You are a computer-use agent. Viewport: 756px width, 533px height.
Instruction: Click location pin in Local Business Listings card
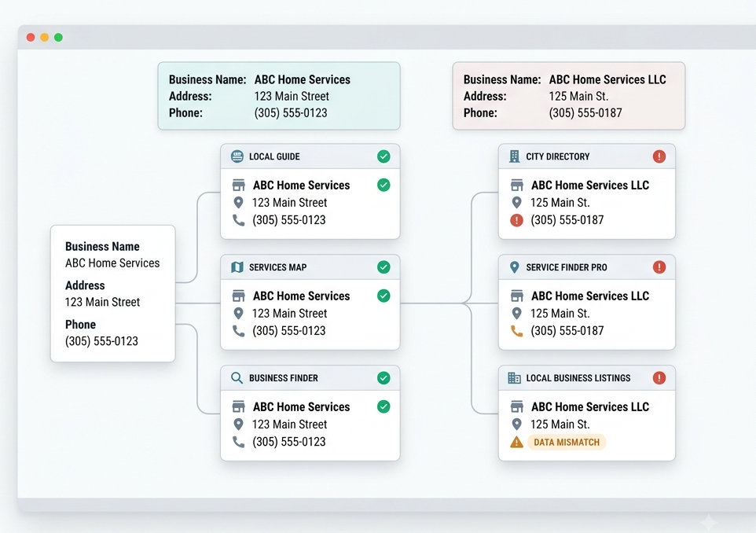(517, 425)
